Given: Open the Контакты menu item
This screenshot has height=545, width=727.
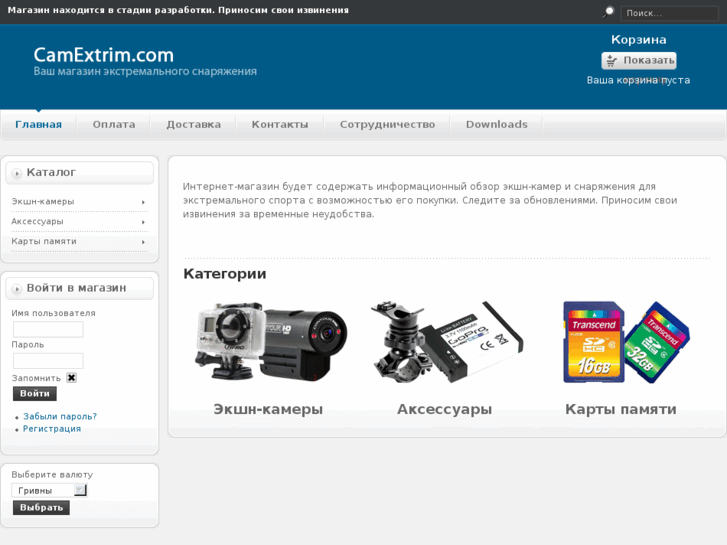Looking at the screenshot, I should pos(280,124).
